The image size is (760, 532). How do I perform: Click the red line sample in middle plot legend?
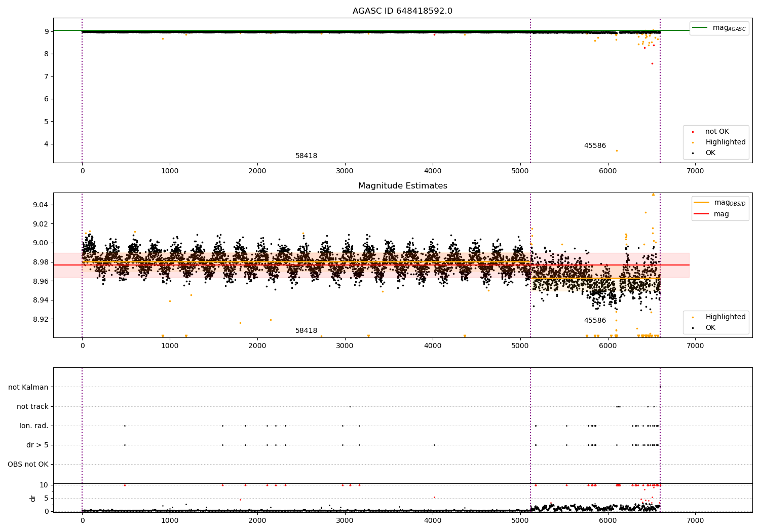point(701,214)
